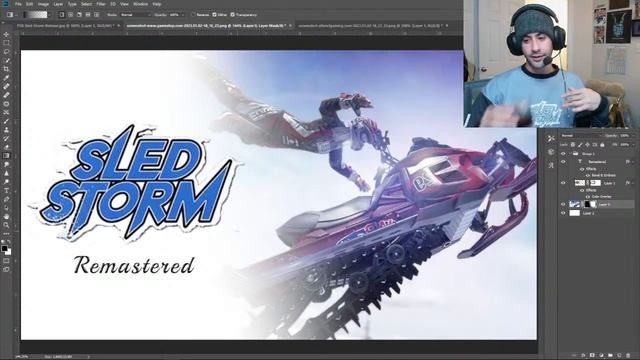Choose Radial Gradient style icon

[71, 15]
